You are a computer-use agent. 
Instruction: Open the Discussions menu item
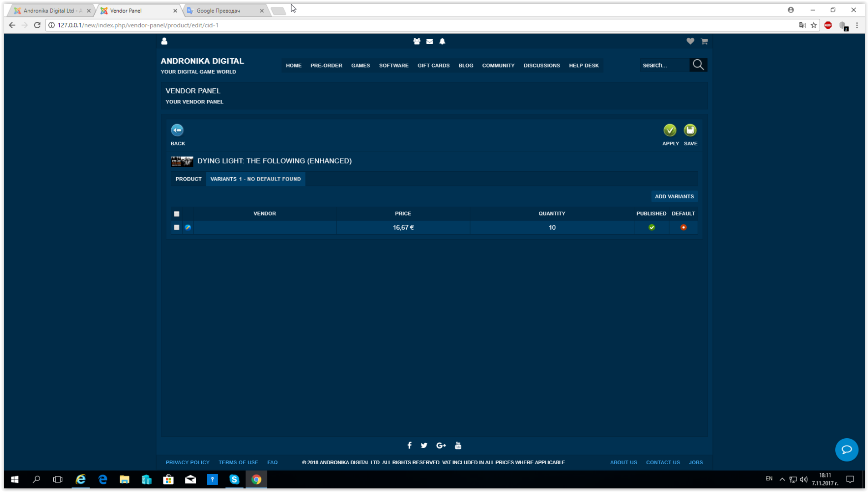(541, 66)
